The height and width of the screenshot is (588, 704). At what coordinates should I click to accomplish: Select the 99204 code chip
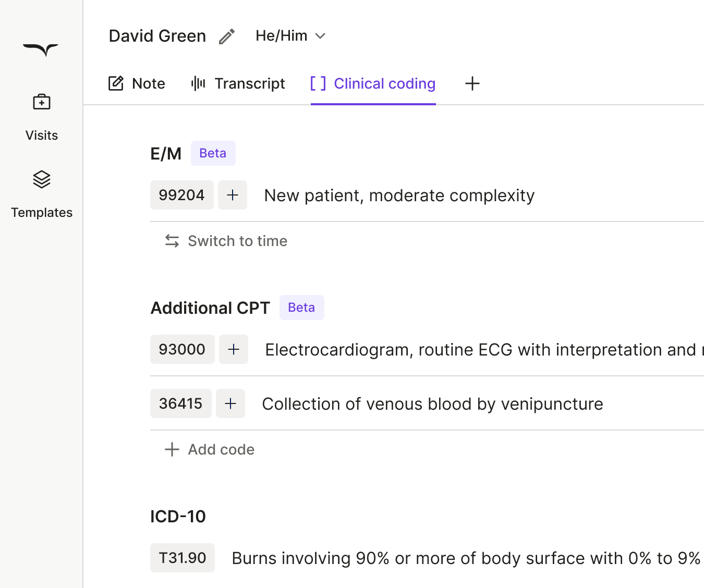coord(181,195)
